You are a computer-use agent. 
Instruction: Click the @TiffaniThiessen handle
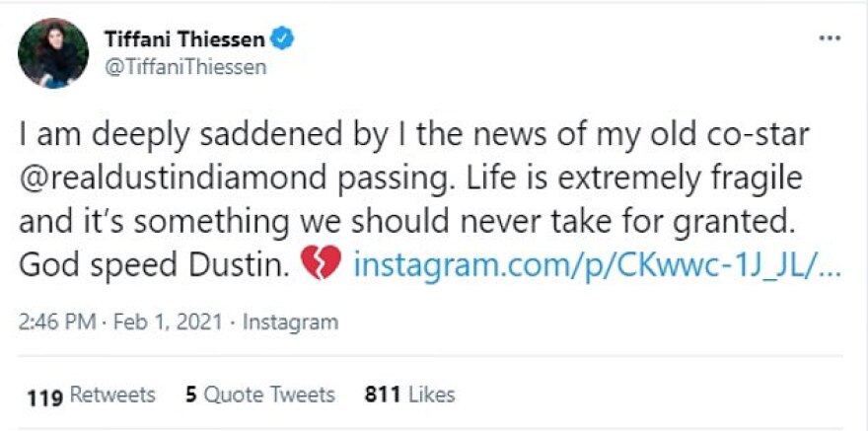185,67
